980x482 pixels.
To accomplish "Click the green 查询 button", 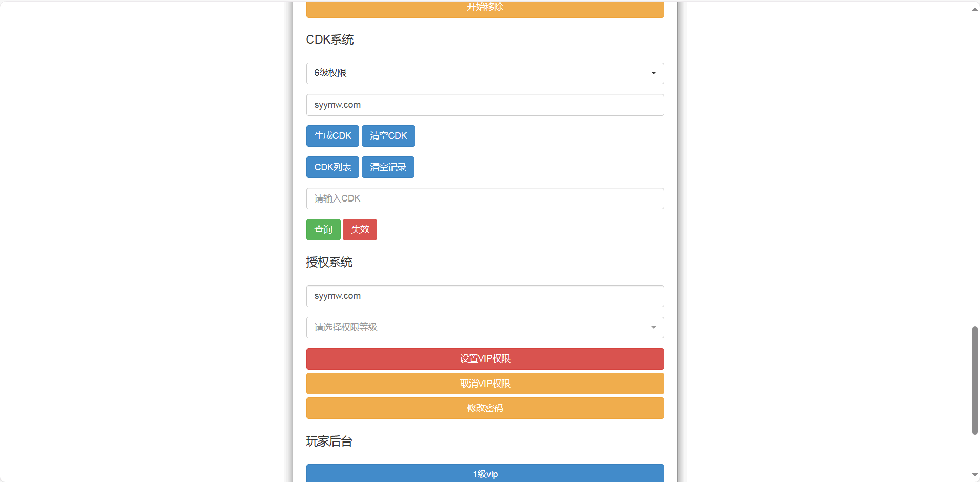I will [323, 230].
